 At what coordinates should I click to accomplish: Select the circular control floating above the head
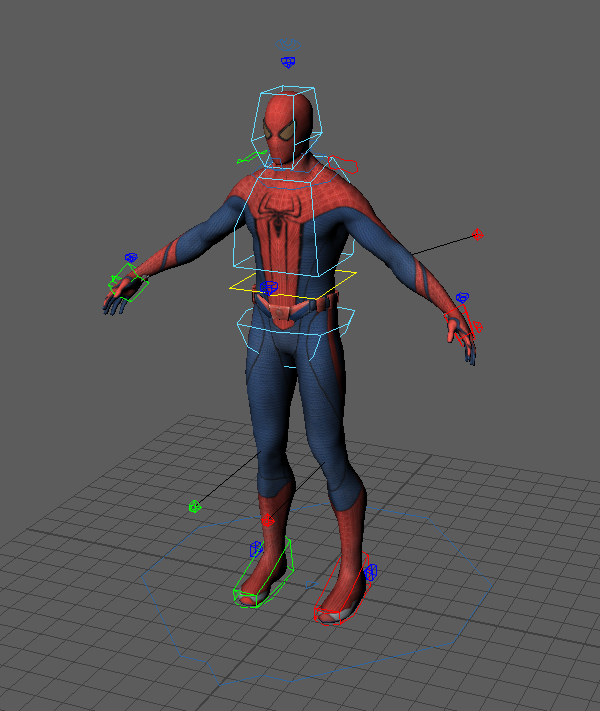[x=288, y=44]
